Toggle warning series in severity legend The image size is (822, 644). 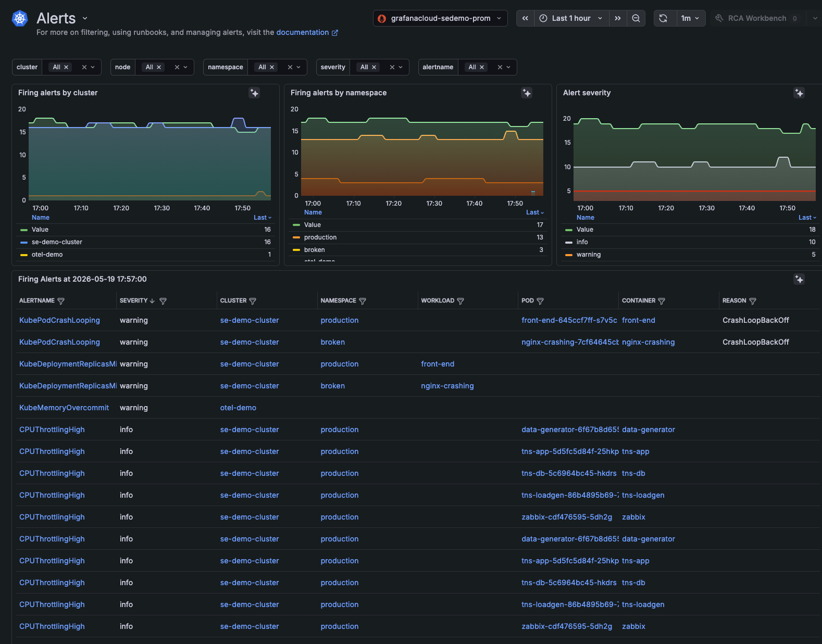(589, 255)
